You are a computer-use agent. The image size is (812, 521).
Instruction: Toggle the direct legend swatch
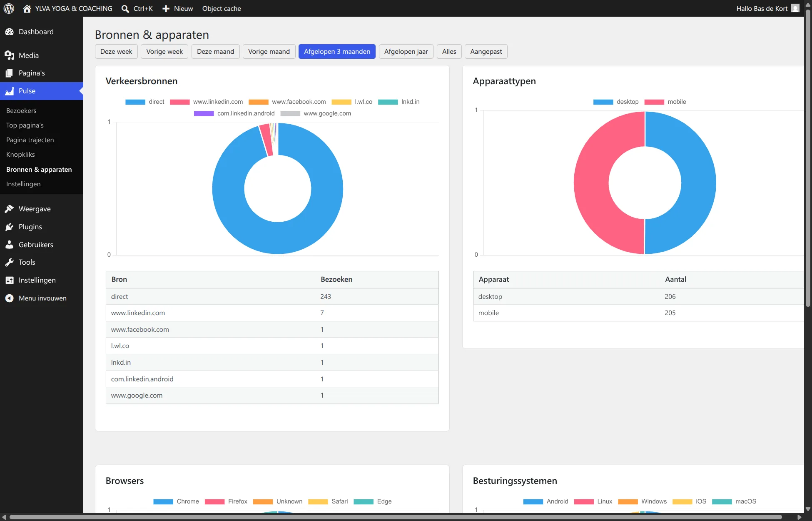tap(135, 102)
